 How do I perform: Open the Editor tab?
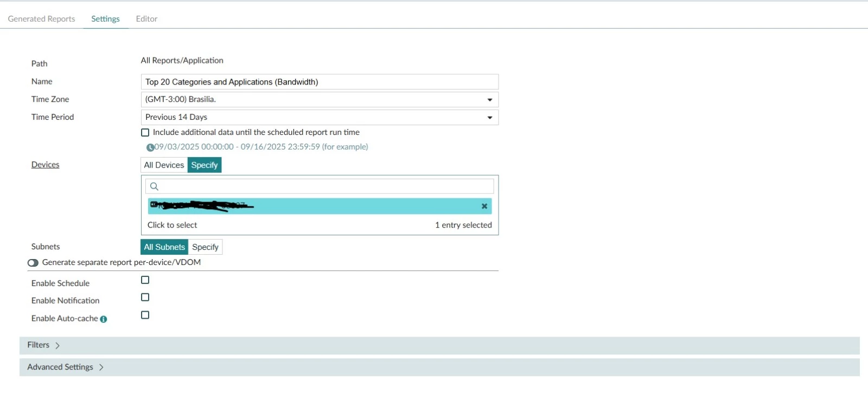tap(146, 18)
